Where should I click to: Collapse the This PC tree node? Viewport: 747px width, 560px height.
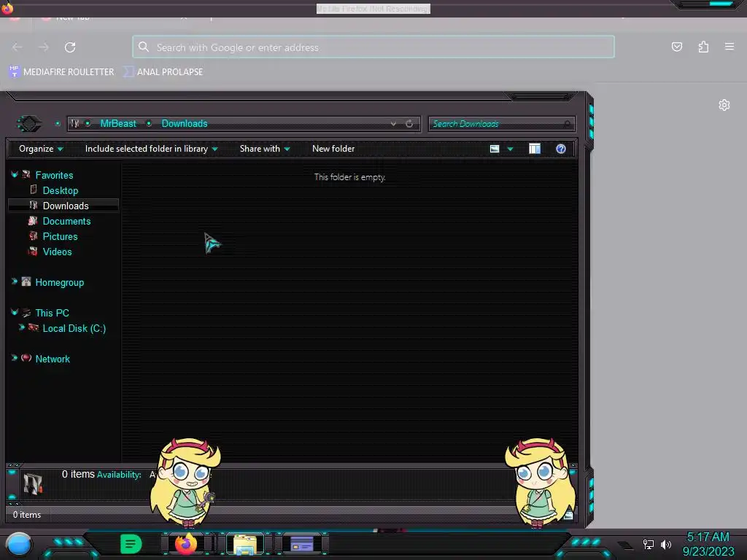click(15, 312)
